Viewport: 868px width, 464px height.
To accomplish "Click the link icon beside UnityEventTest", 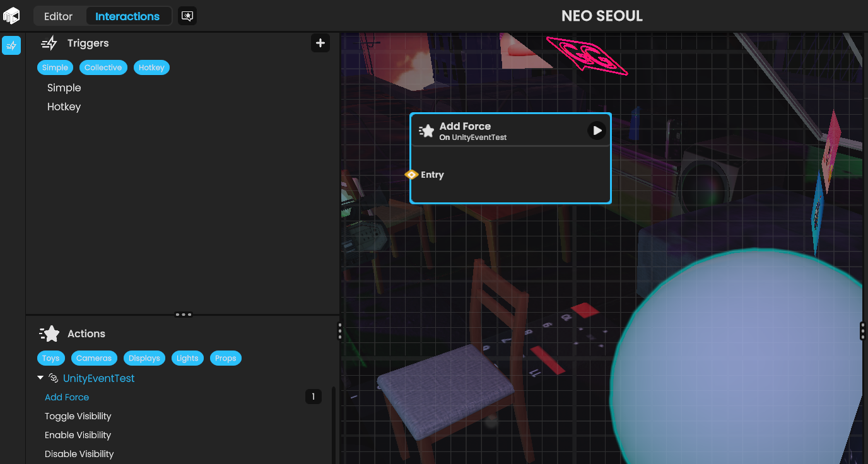I will pos(54,378).
